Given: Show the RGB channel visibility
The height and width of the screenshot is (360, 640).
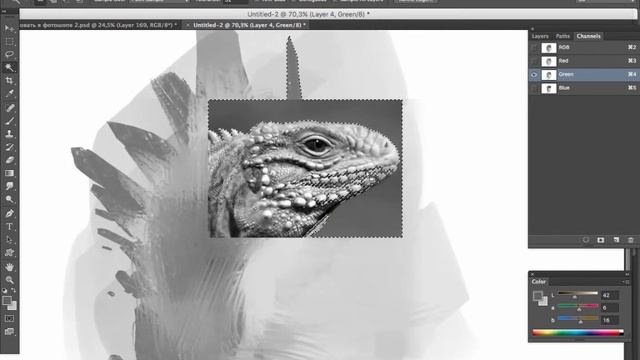Looking at the screenshot, I should tap(534, 48).
